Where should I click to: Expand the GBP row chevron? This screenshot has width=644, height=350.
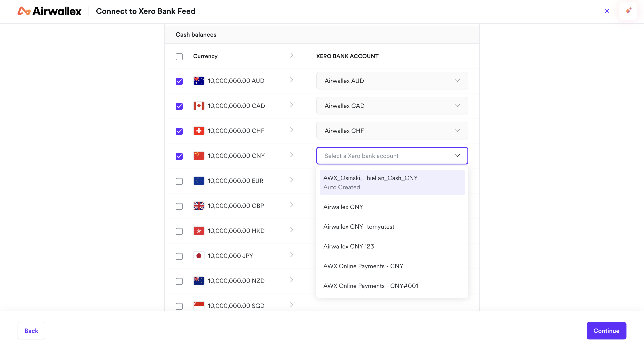[292, 205]
